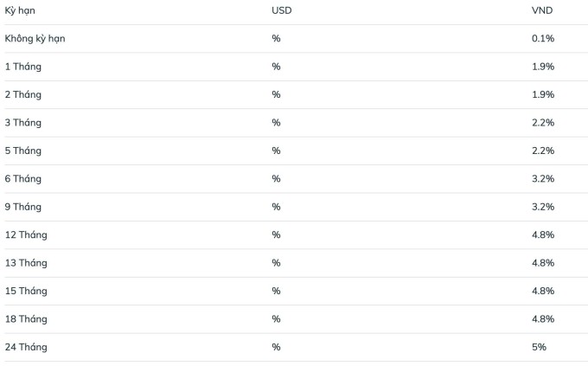
Task: Click the VND column header
Action: (542, 10)
